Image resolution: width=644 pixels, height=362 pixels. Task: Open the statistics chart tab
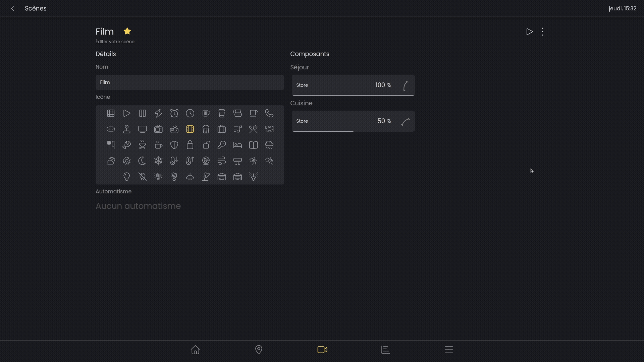(385, 350)
